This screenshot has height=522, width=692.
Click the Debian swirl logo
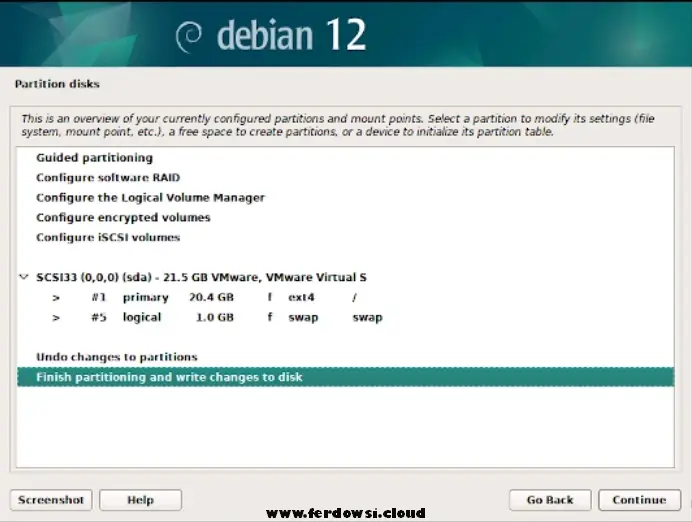pyautogui.click(x=189, y=37)
